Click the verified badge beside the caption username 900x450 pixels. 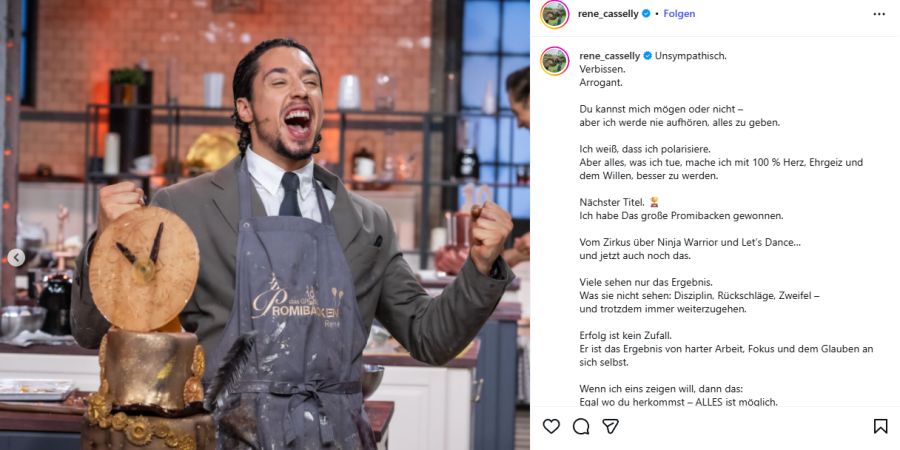[647, 56]
